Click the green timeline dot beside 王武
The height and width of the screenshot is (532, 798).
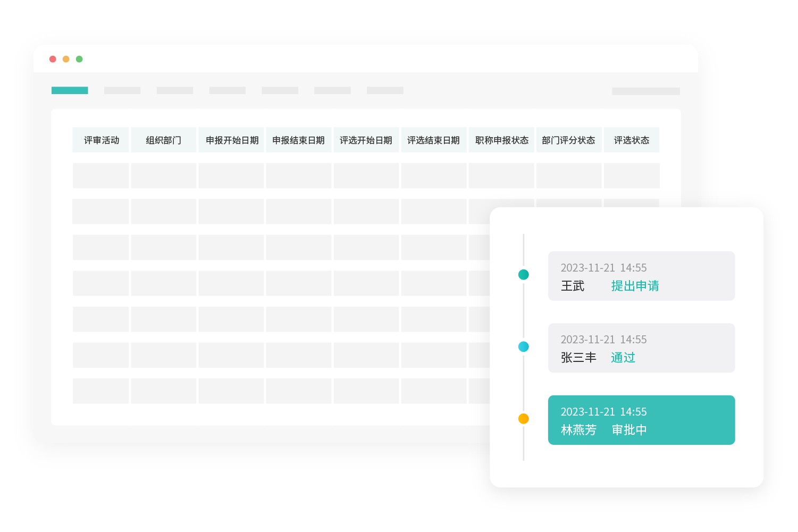pyautogui.click(x=524, y=275)
